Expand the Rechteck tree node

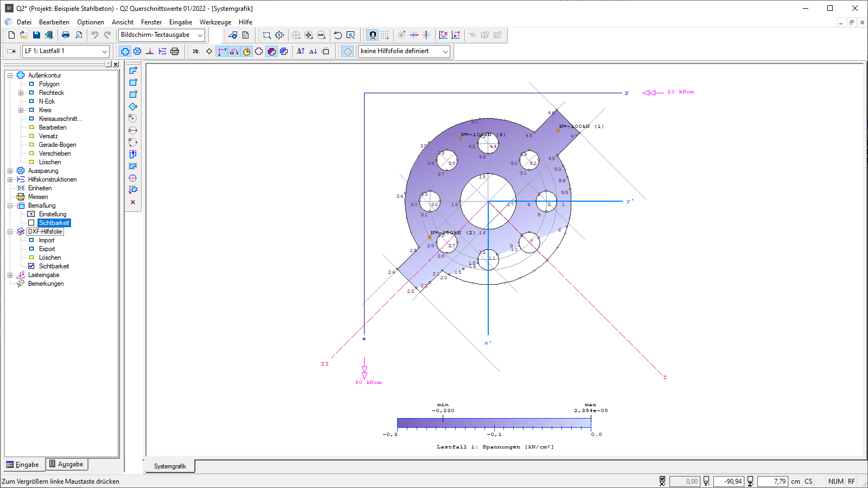click(21, 93)
